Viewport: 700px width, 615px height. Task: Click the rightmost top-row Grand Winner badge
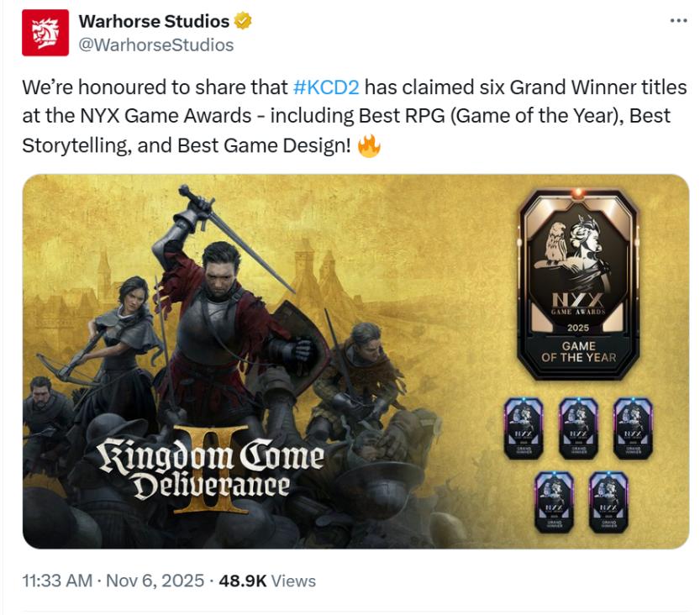point(633,428)
